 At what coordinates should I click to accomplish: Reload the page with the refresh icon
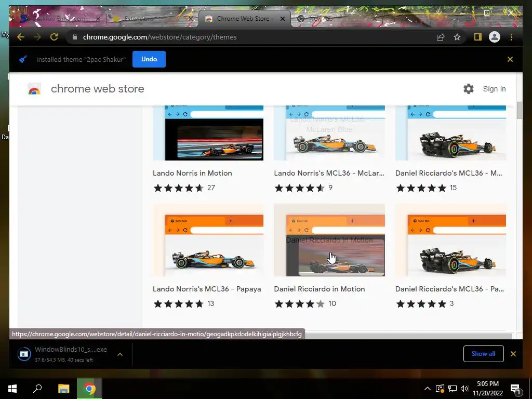tap(54, 37)
